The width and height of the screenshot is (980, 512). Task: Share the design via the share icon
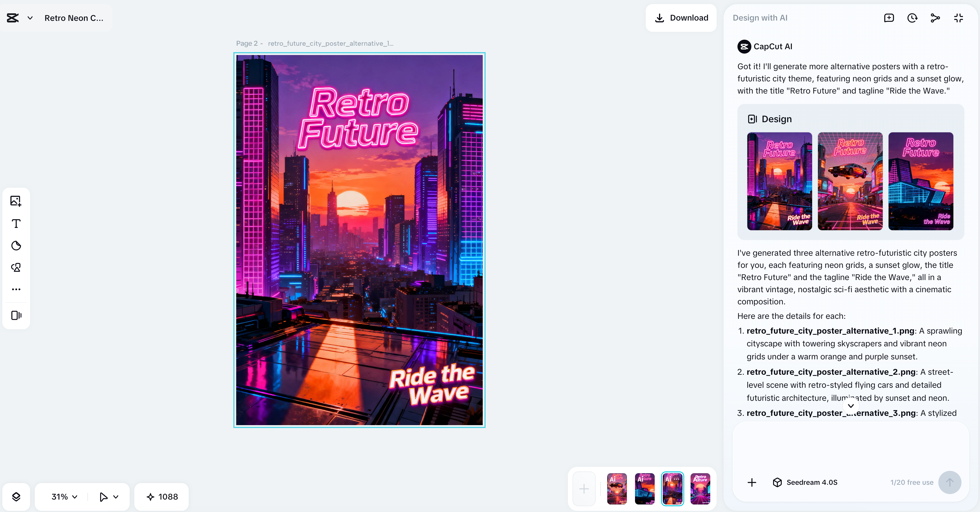(935, 18)
